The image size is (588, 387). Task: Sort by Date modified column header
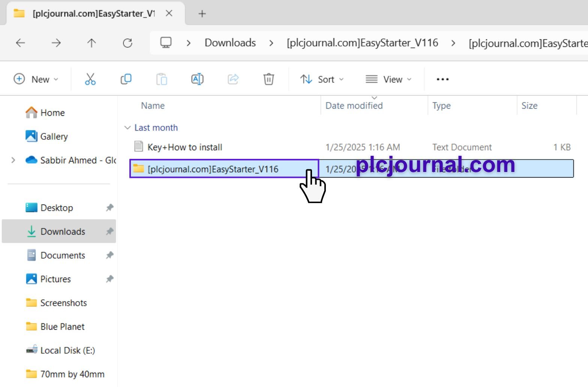[354, 106]
